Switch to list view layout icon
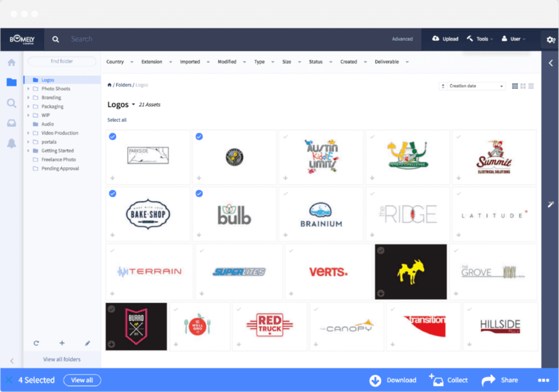Viewport: 559px width, 392px height. point(531,86)
